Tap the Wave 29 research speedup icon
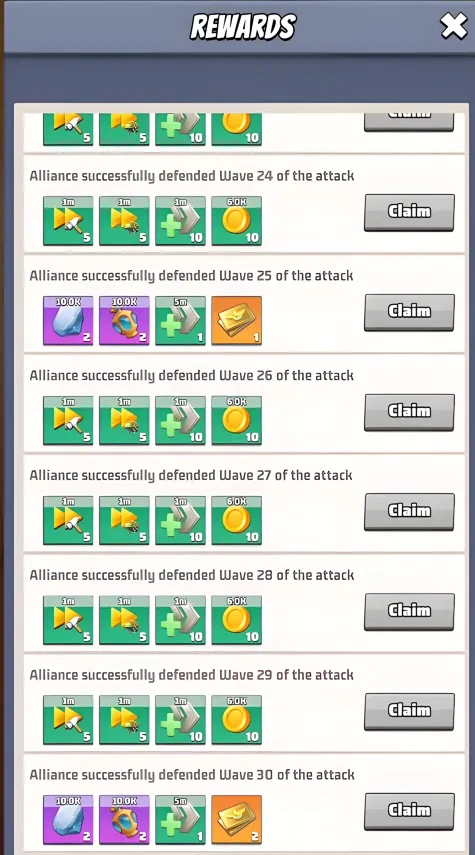Image resolution: width=475 pixels, height=855 pixels. (124, 720)
